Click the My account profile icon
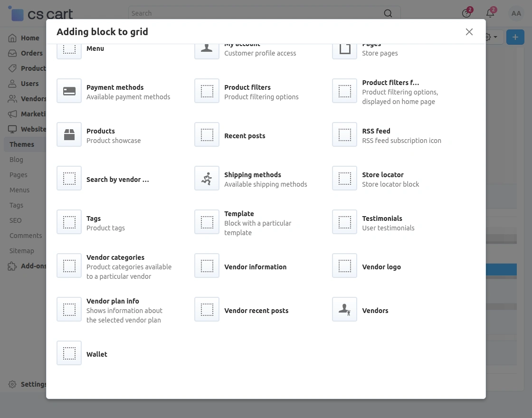The height and width of the screenshot is (418, 532). click(x=207, y=48)
